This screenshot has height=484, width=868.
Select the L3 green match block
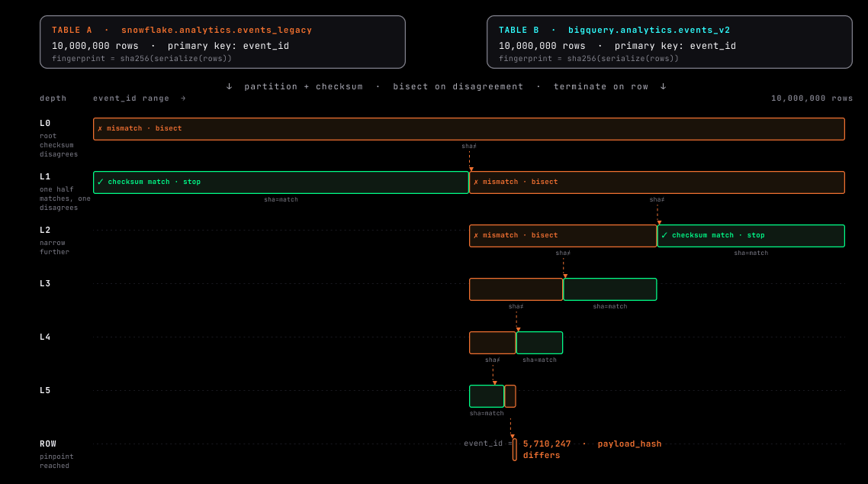610,289
